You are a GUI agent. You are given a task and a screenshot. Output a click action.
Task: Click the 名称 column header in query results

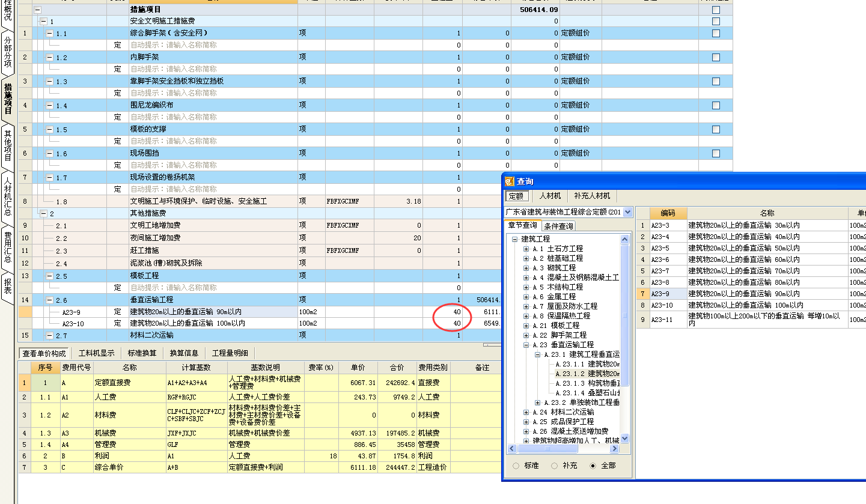pos(767,213)
